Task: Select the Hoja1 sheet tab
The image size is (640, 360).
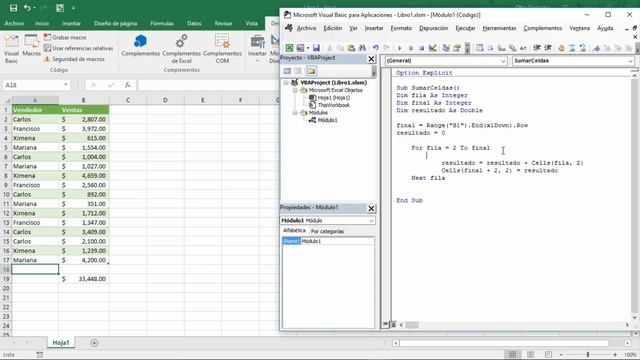Action: (61, 343)
